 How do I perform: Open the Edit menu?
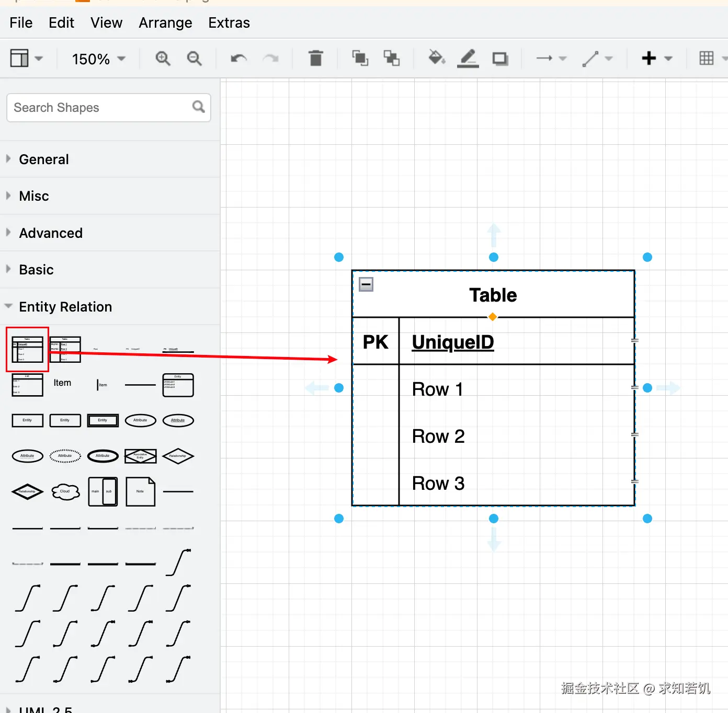(x=61, y=23)
